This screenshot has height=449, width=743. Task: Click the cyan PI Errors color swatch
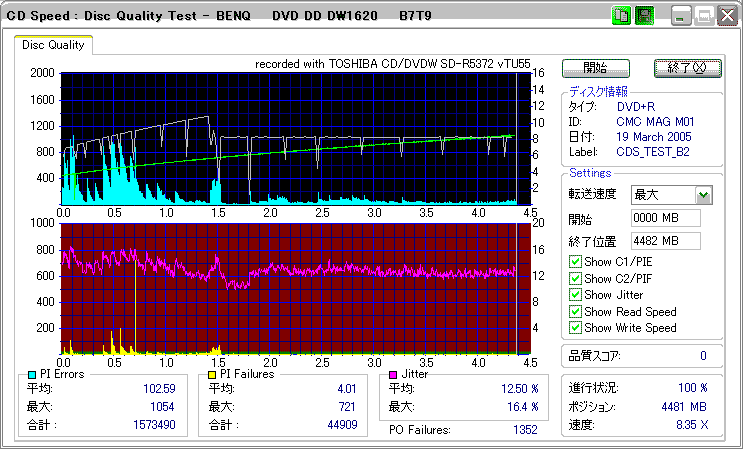32,375
